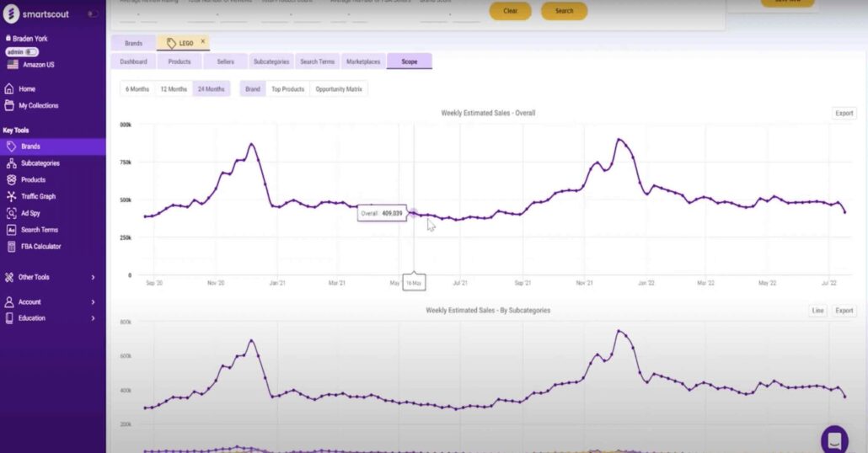Screen dimensions: 868x453
Task: Open Home from the sidebar
Action: pos(27,89)
